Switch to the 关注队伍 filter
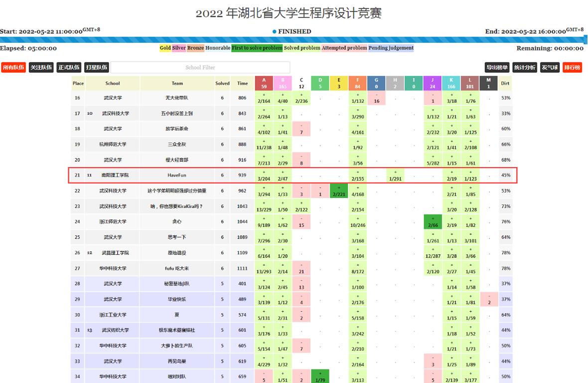This screenshot has height=383, width=588. click(x=41, y=67)
